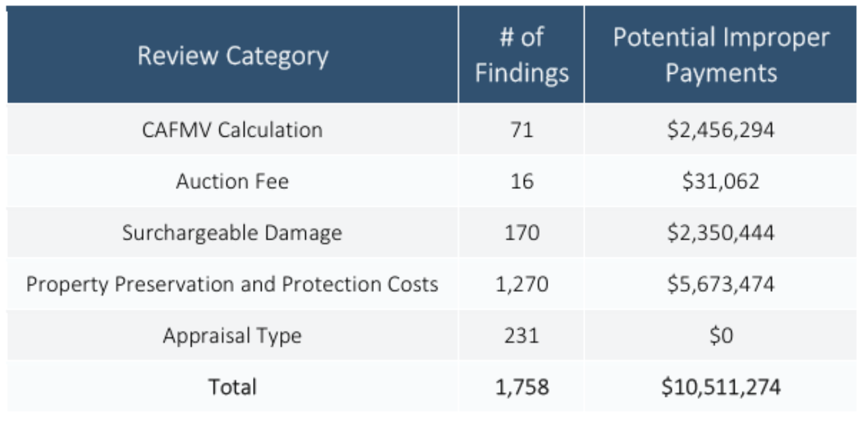This screenshot has width=868, height=424.
Task: Click the 170 findings cell
Action: point(522,232)
